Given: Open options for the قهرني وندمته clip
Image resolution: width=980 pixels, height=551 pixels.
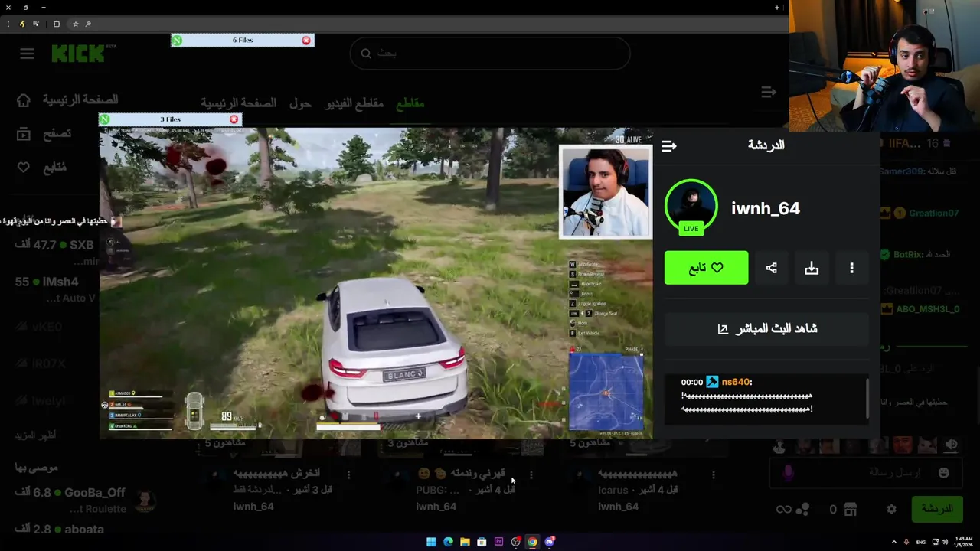Looking at the screenshot, I should [531, 474].
